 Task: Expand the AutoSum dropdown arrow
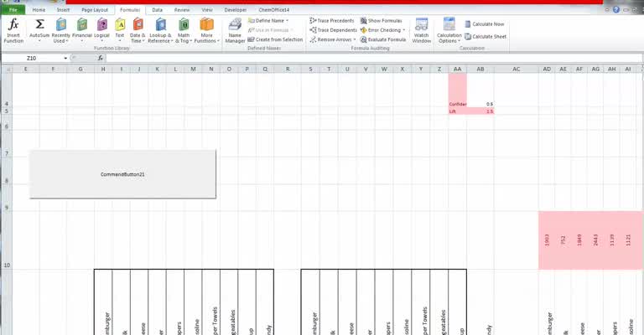(x=39, y=41)
